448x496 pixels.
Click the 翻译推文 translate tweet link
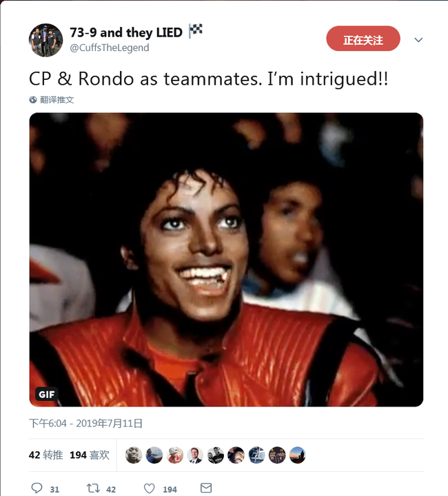57,100
